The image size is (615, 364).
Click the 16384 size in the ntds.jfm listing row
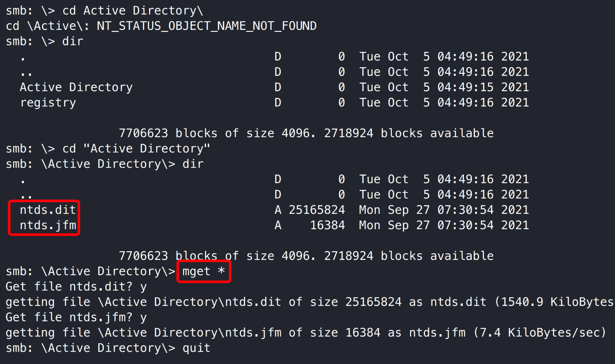327,225
